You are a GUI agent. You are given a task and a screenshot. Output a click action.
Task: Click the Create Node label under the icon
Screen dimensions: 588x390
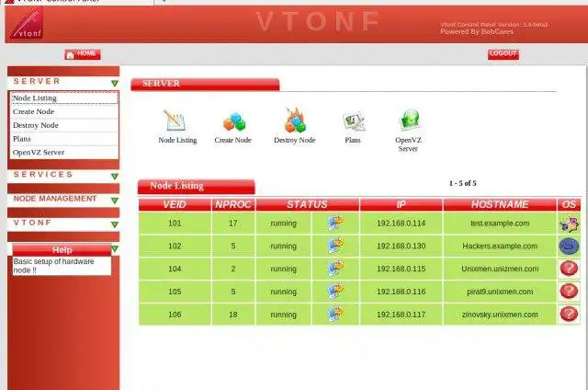pyautogui.click(x=232, y=140)
